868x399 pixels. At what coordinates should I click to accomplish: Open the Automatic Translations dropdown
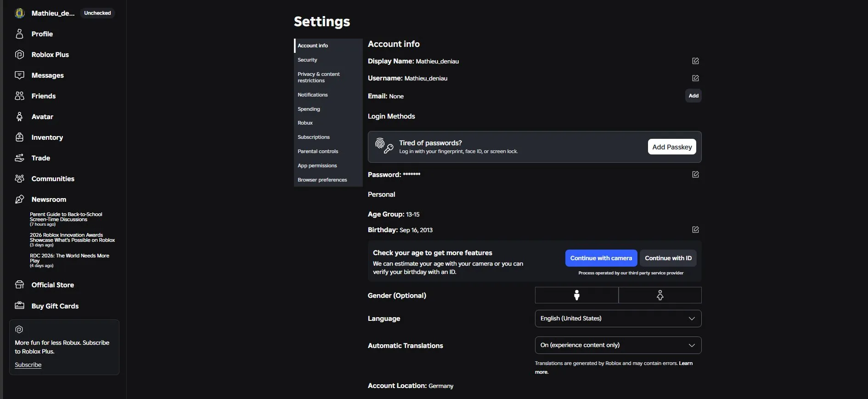pyautogui.click(x=618, y=345)
